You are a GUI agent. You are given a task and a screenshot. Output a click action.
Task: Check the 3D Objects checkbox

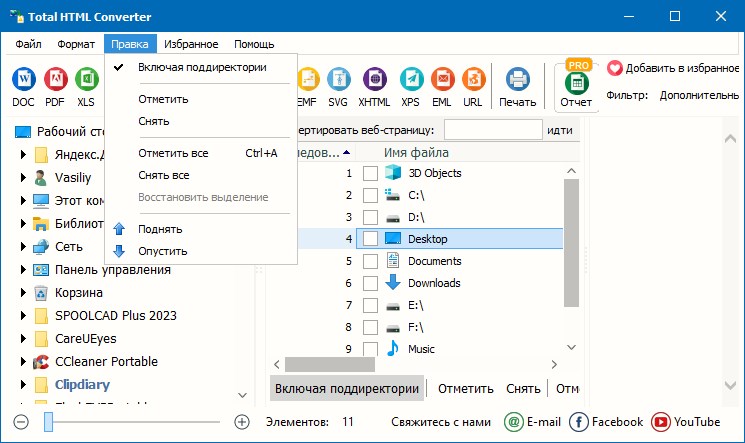coord(370,173)
